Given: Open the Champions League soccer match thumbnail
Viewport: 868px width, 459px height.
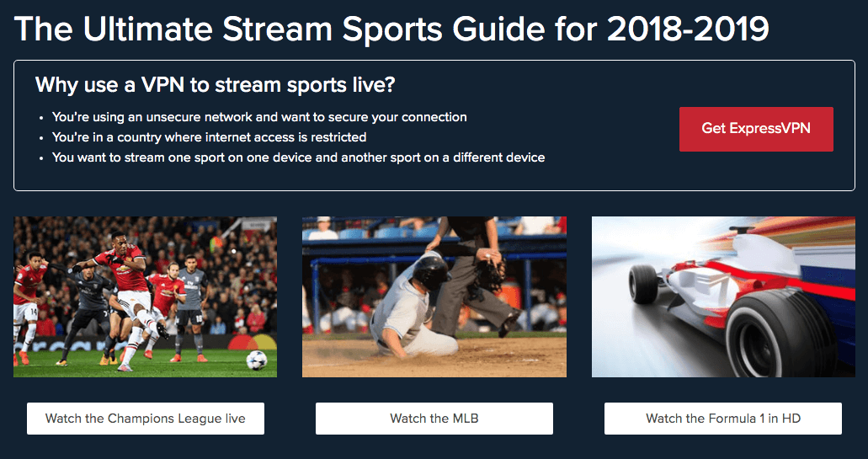Looking at the screenshot, I should pos(145,296).
